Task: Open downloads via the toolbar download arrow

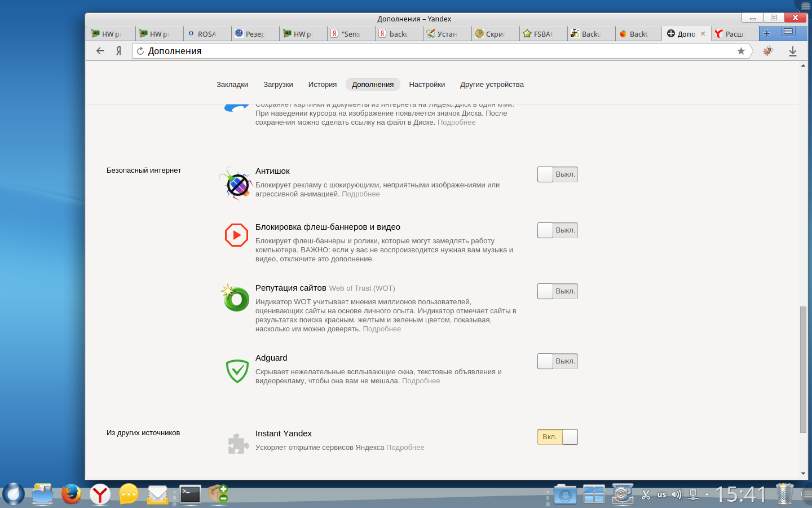Action: click(x=792, y=51)
